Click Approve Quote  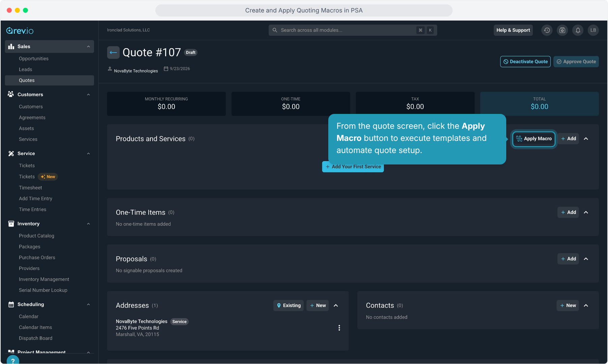(x=576, y=62)
